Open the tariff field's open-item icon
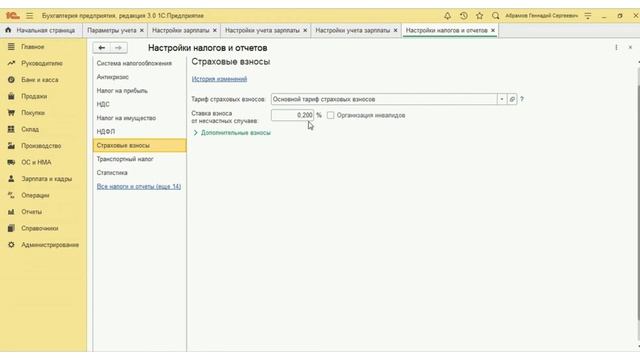 point(512,99)
